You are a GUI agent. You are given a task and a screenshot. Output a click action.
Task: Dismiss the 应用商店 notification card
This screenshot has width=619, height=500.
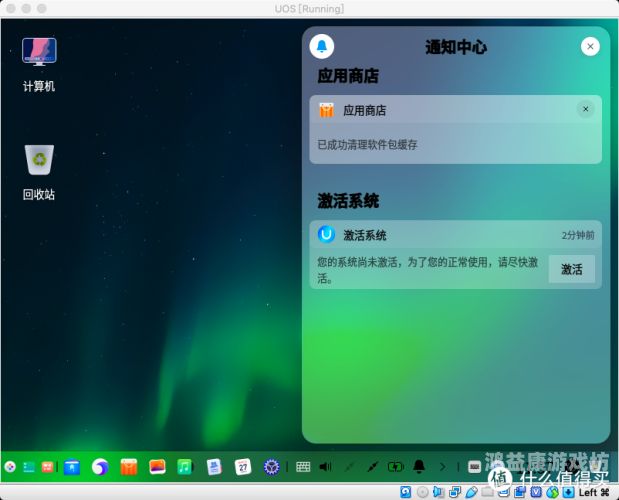click(x=585, y=109)
